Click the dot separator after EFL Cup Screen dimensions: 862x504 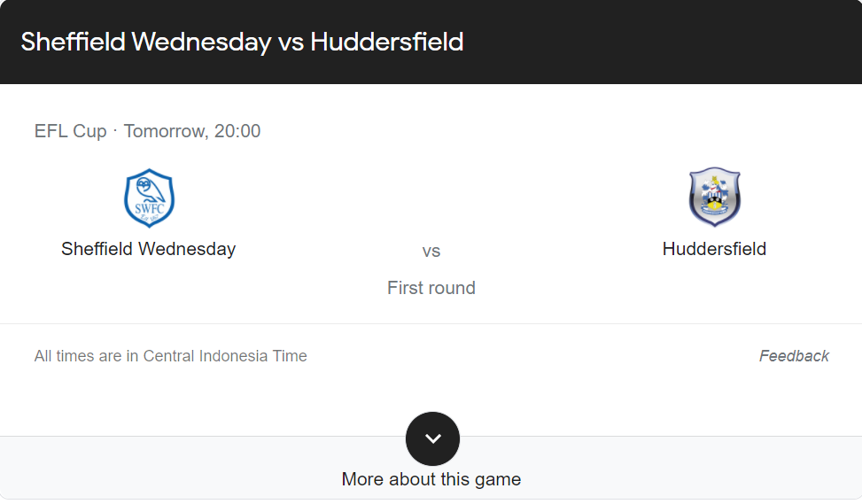115,131
